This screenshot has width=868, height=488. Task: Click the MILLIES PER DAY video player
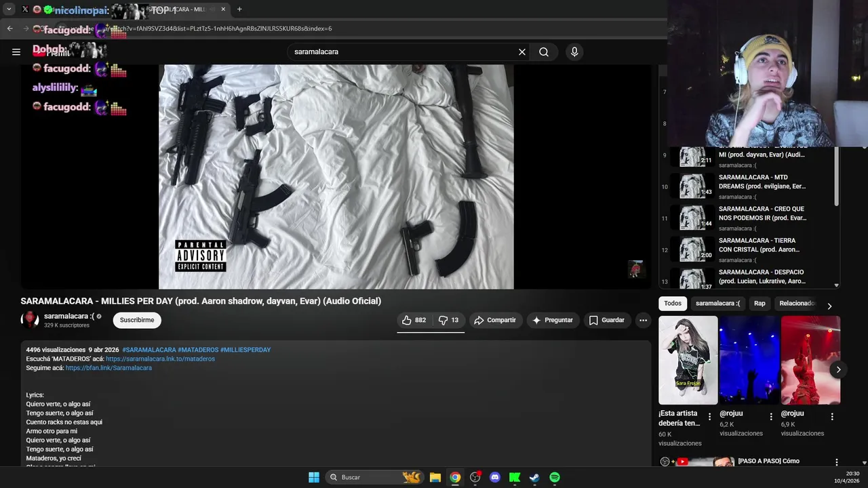pyautogui.click(x=336, y=177)
